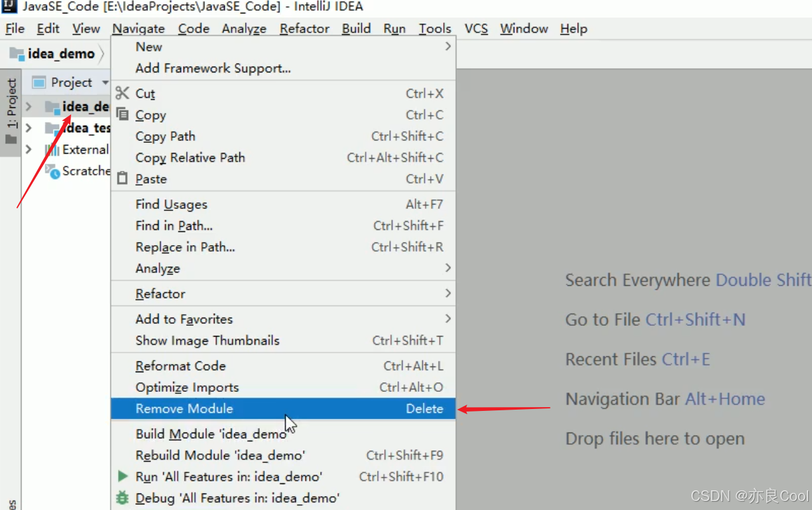Viewport: 812px width, 510px height.
Task: Click the Project view window icon
Action: 39,83
